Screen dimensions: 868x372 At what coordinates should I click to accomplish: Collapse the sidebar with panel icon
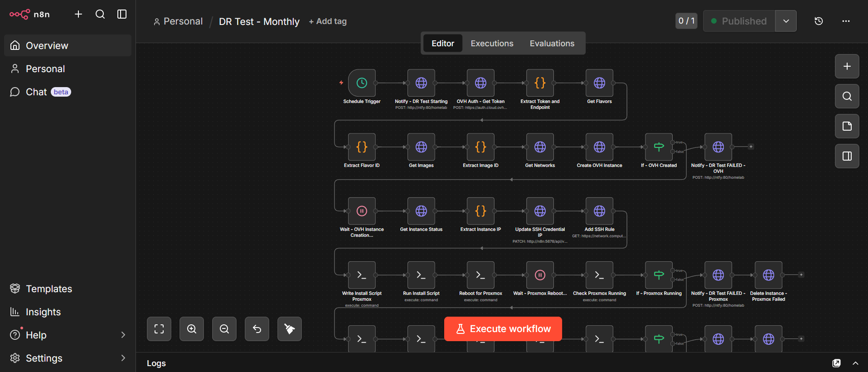[122, 14]
